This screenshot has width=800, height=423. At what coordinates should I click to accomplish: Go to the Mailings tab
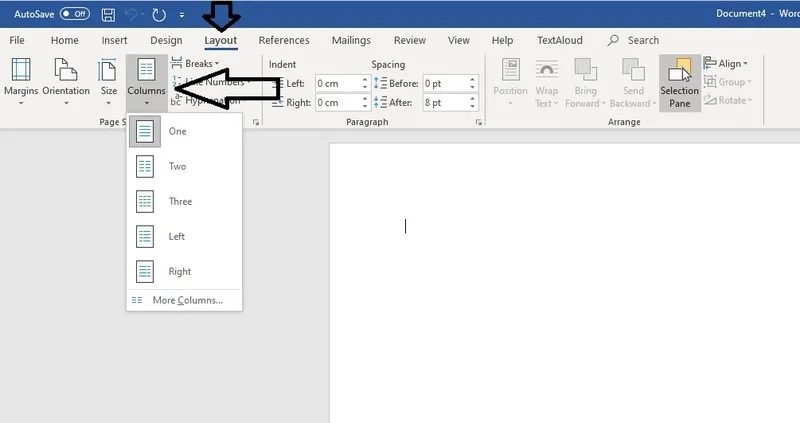pyautogui.click(x=351, y=40)
